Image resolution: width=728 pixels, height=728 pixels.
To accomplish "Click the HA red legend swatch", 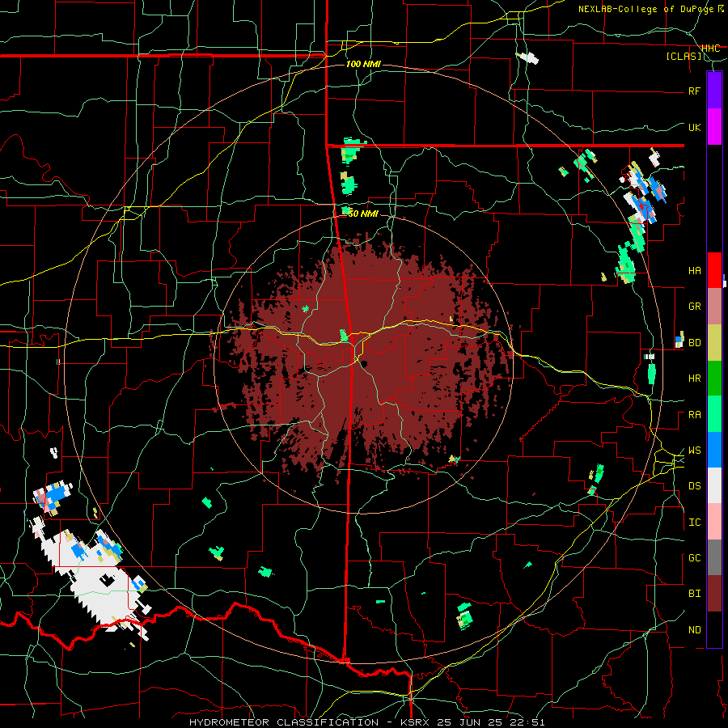I will [714, 270].
